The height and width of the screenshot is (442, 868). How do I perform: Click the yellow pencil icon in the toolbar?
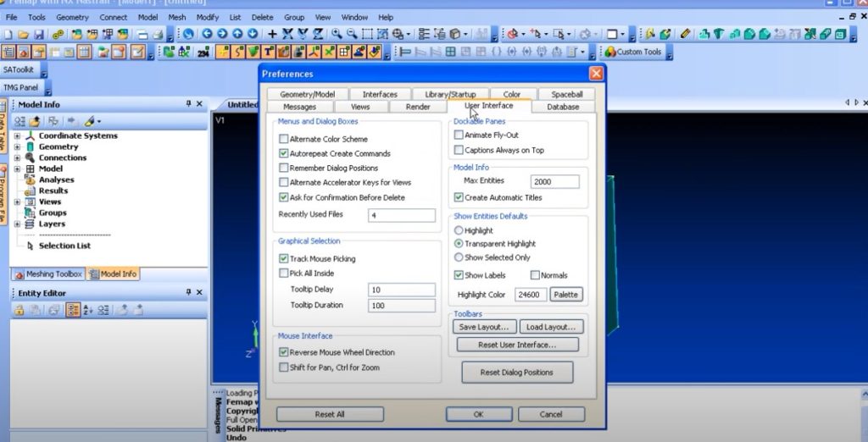pos(685,35)
